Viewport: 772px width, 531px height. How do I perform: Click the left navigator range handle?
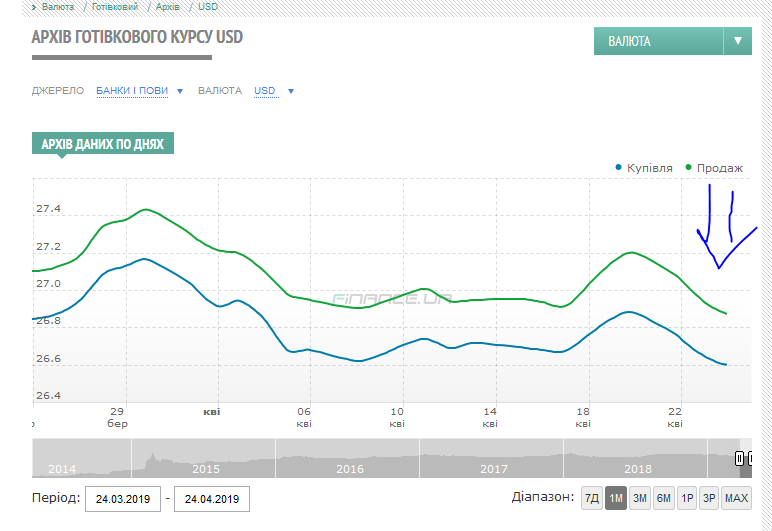[739, 458]
